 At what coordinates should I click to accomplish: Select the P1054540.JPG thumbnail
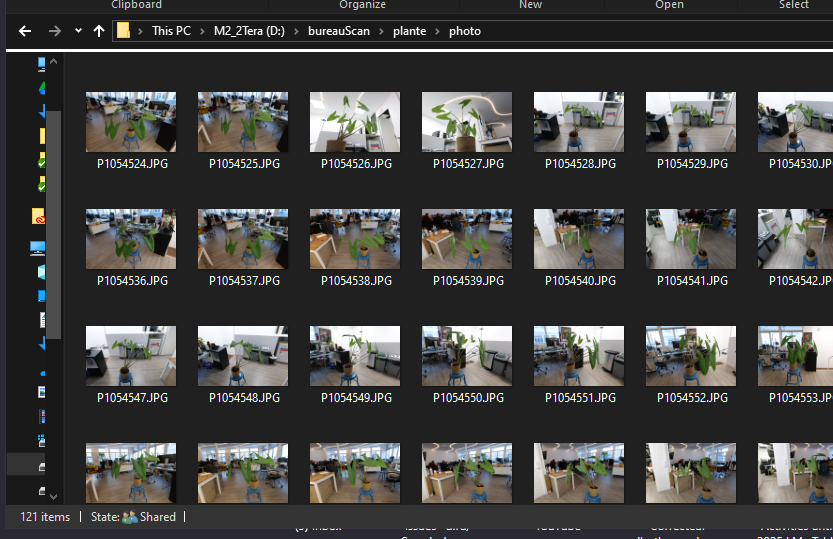click(x=579, y=239)
